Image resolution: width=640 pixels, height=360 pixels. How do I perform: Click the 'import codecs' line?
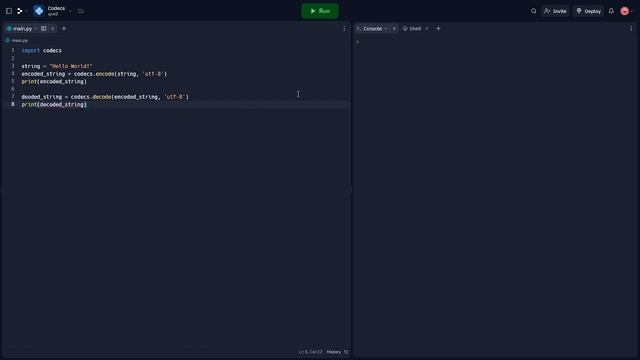coord(42,51)
